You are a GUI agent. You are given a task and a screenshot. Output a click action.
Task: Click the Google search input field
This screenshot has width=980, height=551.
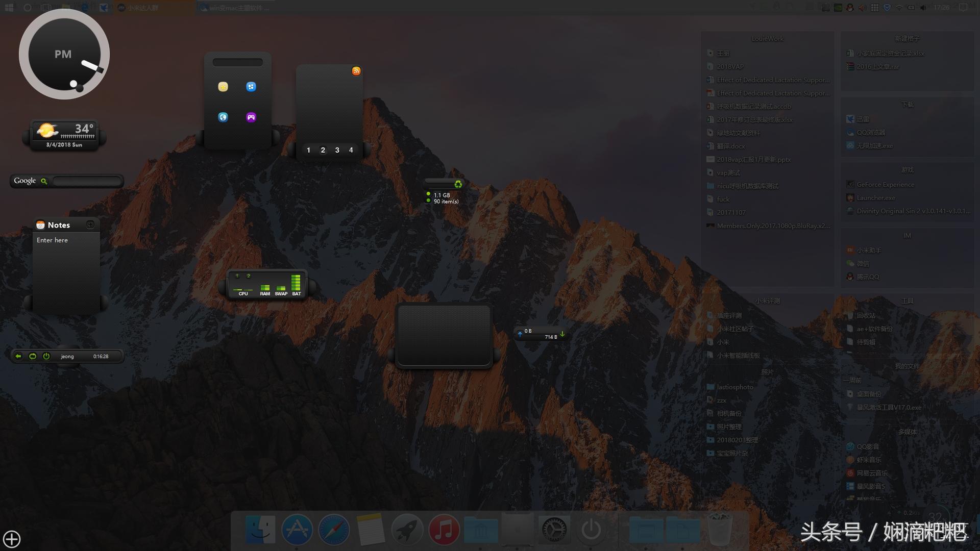click(87, 181)
